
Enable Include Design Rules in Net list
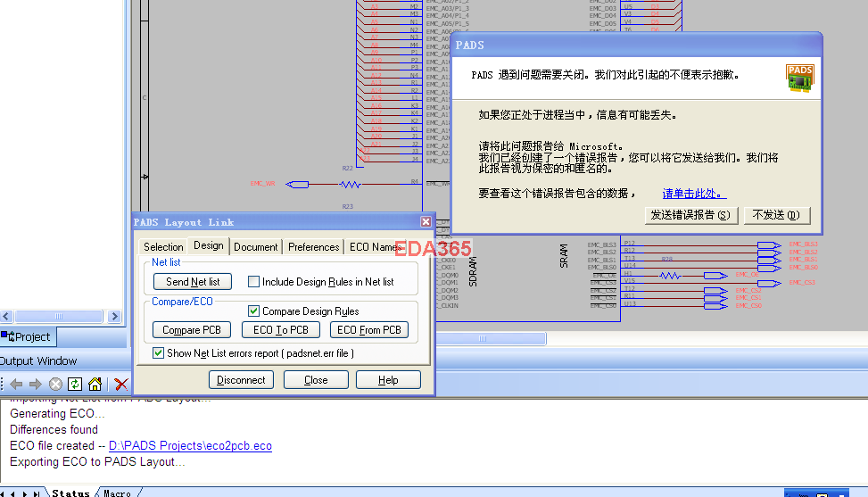click(x=253, y=282)
